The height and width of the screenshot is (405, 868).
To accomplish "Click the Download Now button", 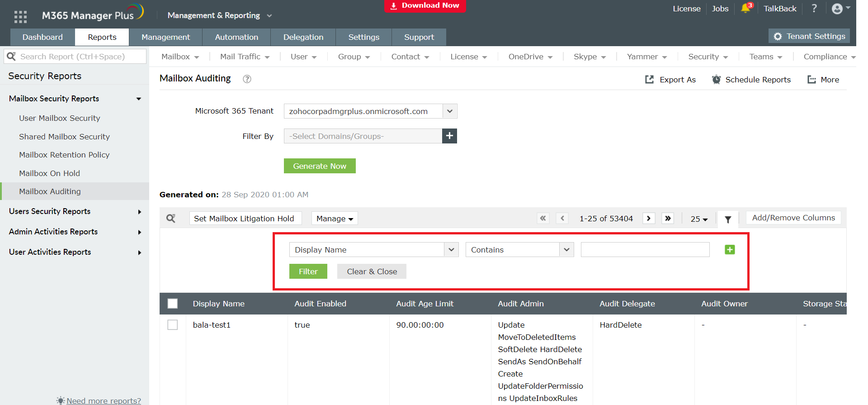I will click(425, 6).
